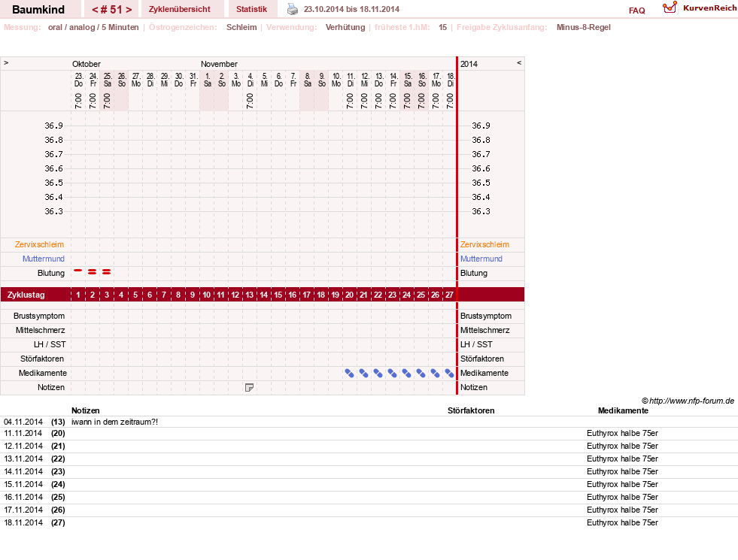Click the date range 23.10.2014 bis 18.11.2014
Screen dimensions: 738x560
tap(351, 9)
